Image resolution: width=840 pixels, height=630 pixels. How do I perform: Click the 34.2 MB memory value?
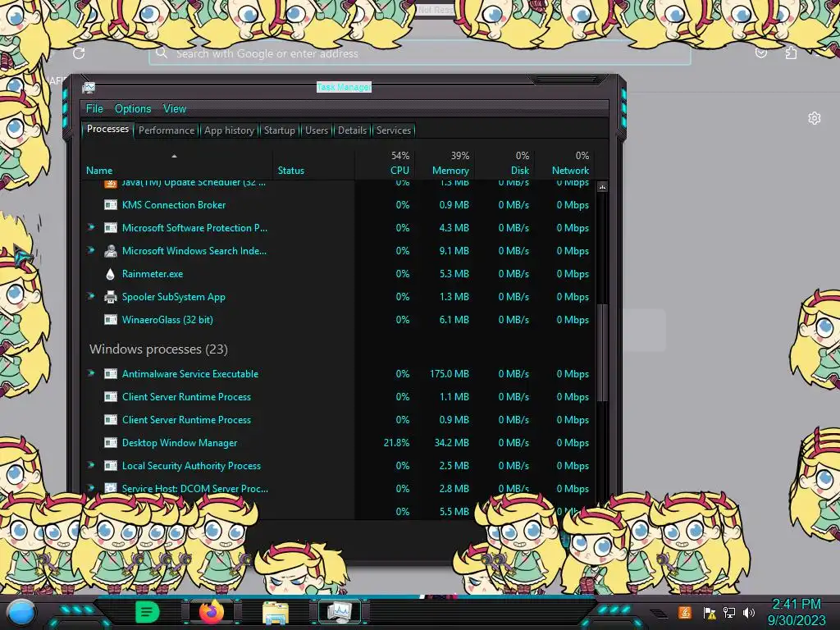point(452,443)
